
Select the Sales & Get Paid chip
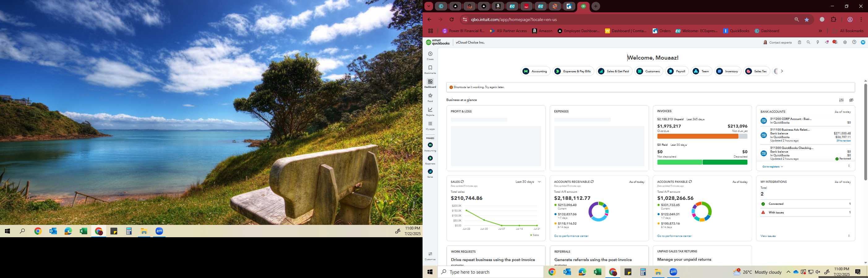(x=614, y=71)
